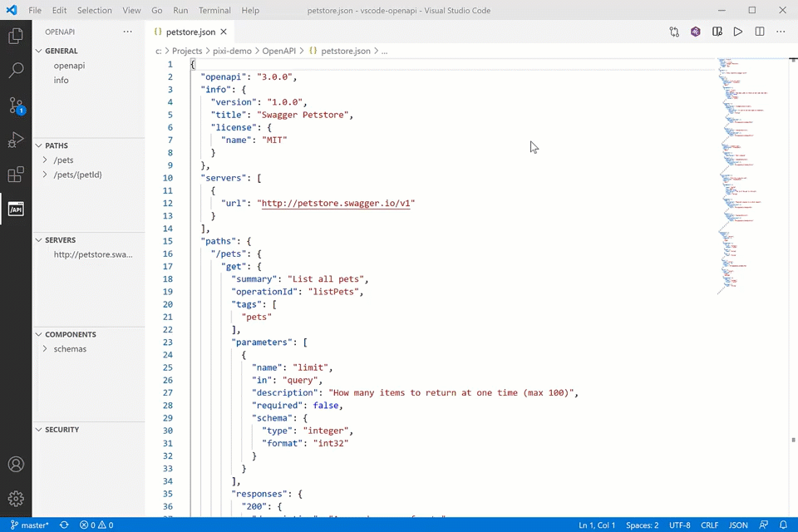The height and width of the screenshot is (532, 798).
Task: Open the Accounts menu icon
Action: pyautogui.click(x=16, y=465)
